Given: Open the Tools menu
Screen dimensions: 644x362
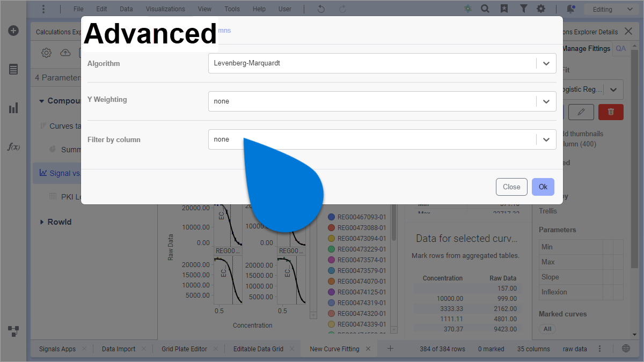Looking at the screenshot, I should 232,9.
